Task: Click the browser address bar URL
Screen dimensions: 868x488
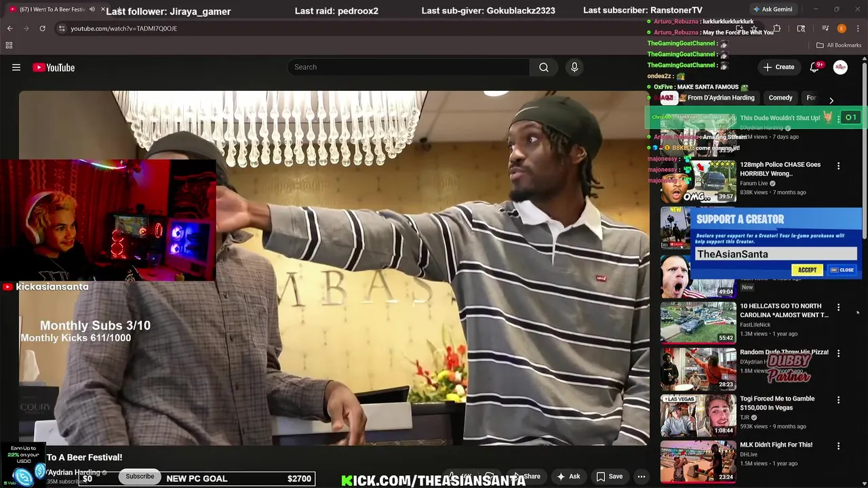Action: pos(123,28)
